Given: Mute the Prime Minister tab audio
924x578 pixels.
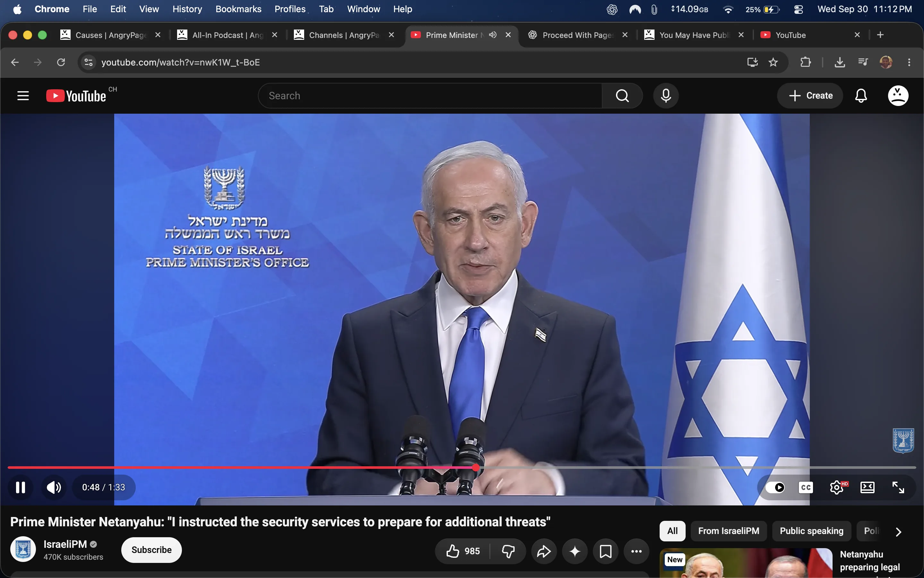Looking at the screenshot, I should [493, 35].
